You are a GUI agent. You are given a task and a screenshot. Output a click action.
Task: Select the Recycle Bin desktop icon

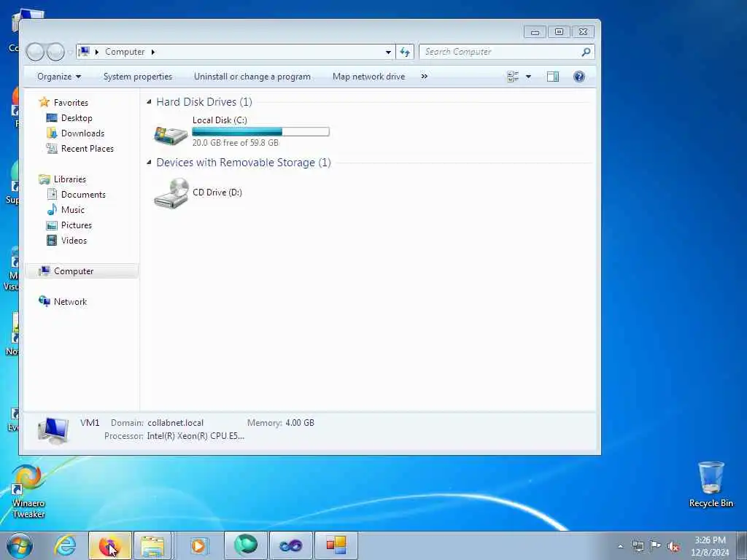click(x=711, y=484)
